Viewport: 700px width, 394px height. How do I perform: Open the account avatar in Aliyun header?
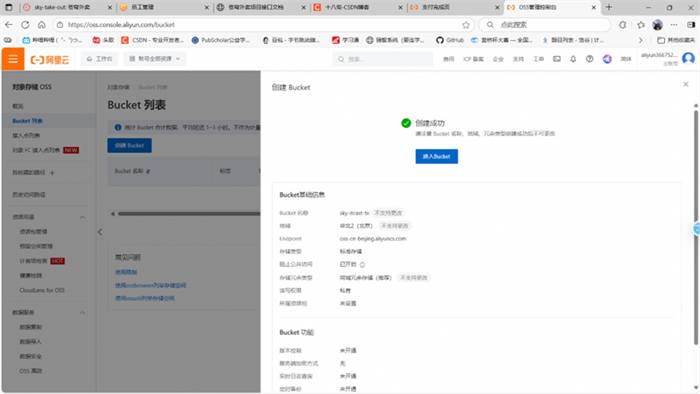(x=688, y=58)
